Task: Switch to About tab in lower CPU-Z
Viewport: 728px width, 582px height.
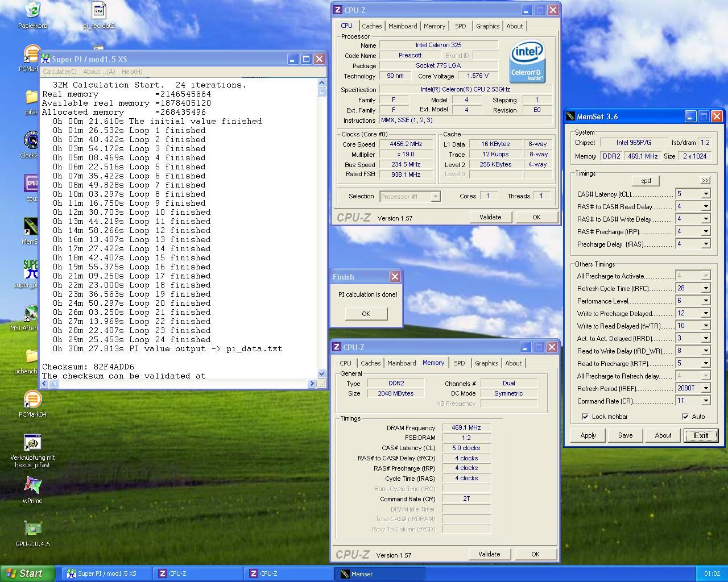Action: point(513,363)
